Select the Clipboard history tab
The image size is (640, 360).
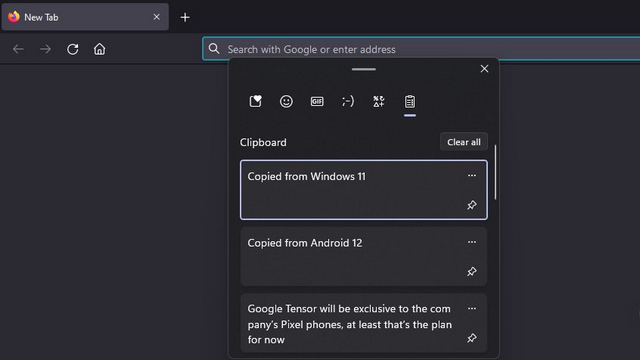coord(410,101)
